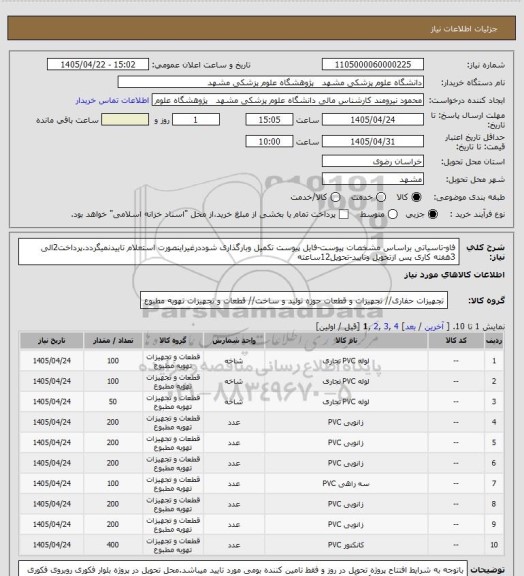Select row 4 item زانویی PVC

pyautogui.click(x=346, y=422)
